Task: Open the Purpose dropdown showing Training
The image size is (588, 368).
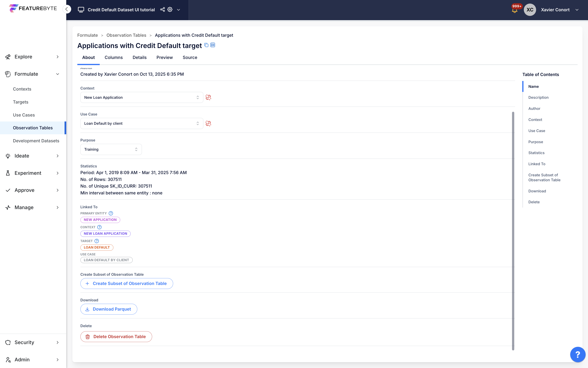Action: (x=111, y=149)
